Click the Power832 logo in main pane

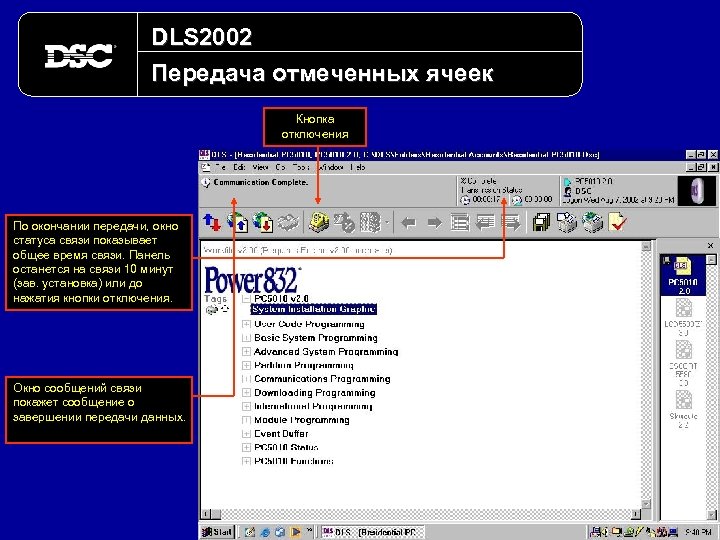pos(253,279)
